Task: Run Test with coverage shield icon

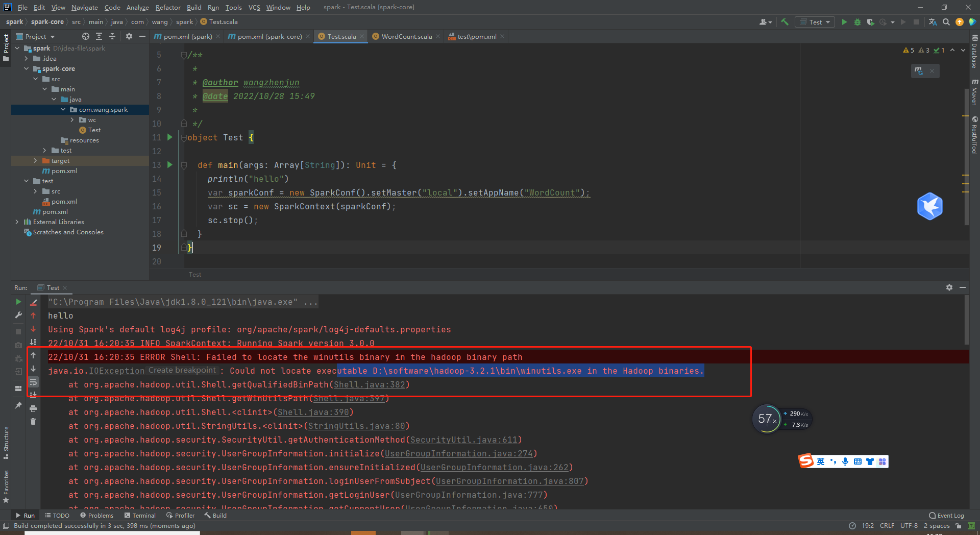Action: point(871,22)
